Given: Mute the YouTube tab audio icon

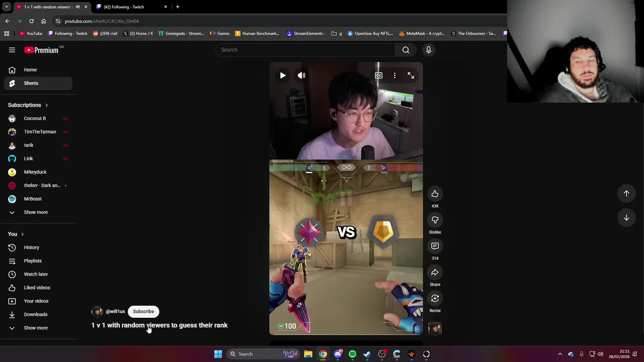Looking at the screenshot, I should click(x=77, y=7).
